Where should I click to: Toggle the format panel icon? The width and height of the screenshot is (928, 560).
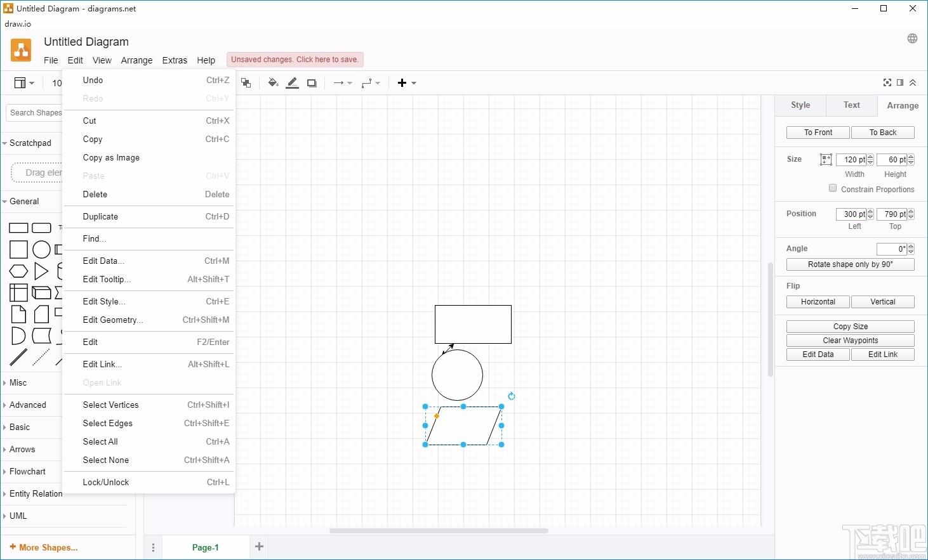point(900,82)
